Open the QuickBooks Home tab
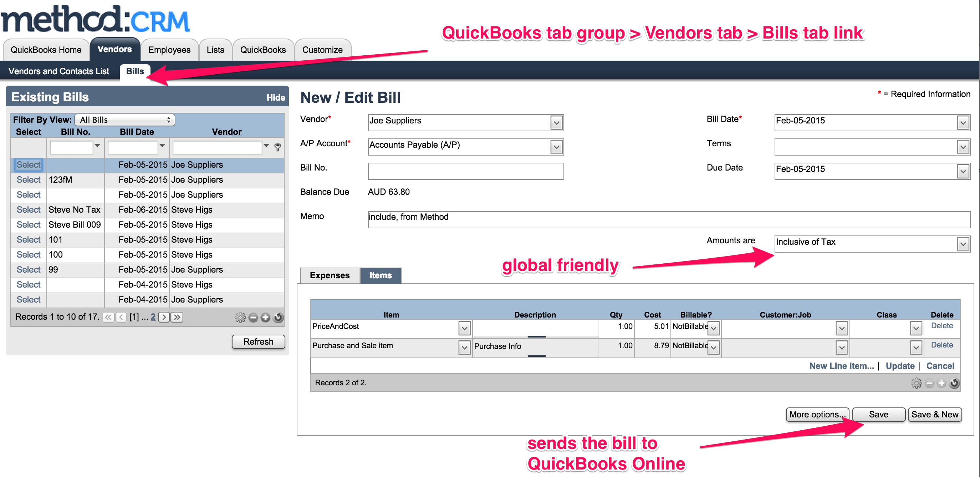Screen dimensions: 980x492 pyautogui.click(x=46, y=50)
